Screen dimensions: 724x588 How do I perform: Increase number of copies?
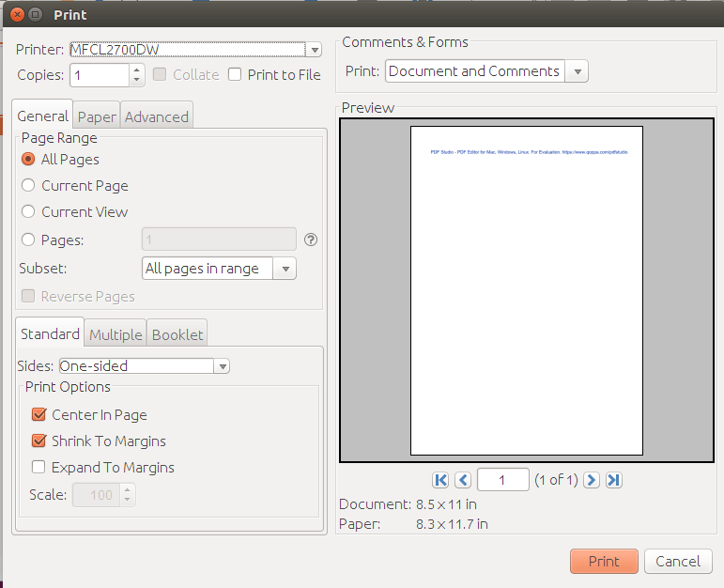(137, 70)
